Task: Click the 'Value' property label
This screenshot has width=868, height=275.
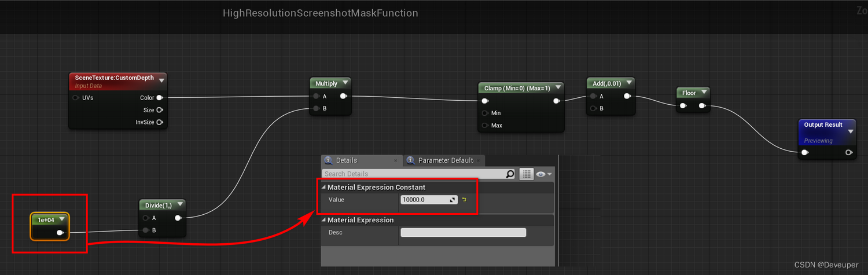Action: pyautogui.click(x=337, y=200)
